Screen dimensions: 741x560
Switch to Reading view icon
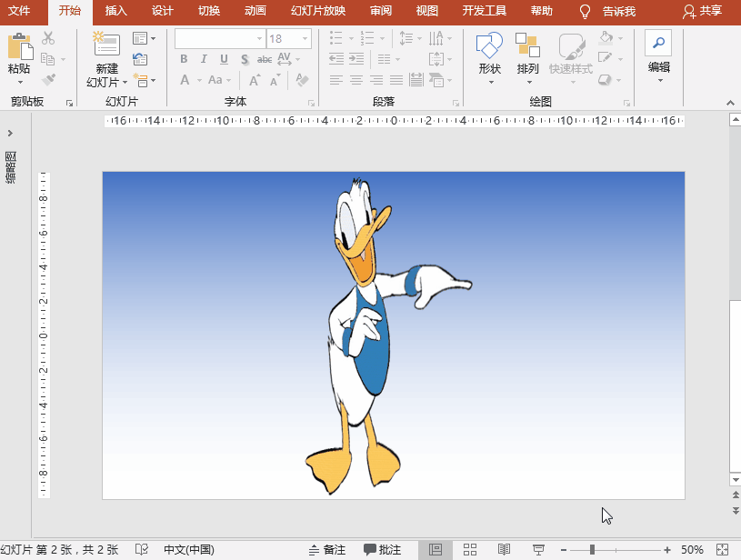(x=504, y=550)
